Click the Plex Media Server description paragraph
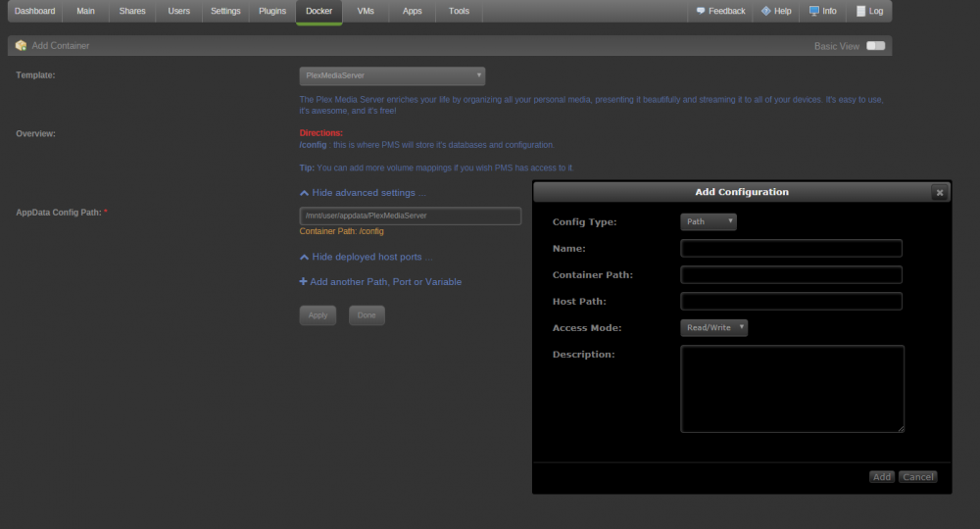This screenshot has width=980, height=529. [591, 105]
